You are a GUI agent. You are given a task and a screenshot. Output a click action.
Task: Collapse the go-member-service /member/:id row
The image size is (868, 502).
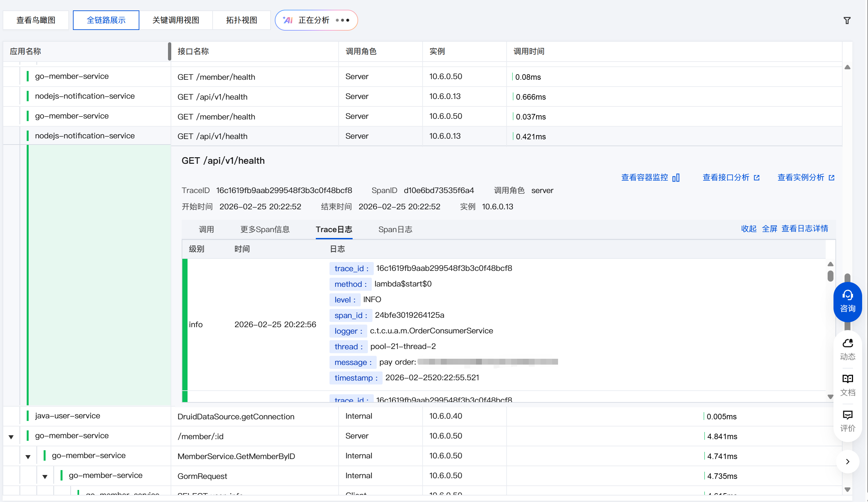[x=11, y=437]
